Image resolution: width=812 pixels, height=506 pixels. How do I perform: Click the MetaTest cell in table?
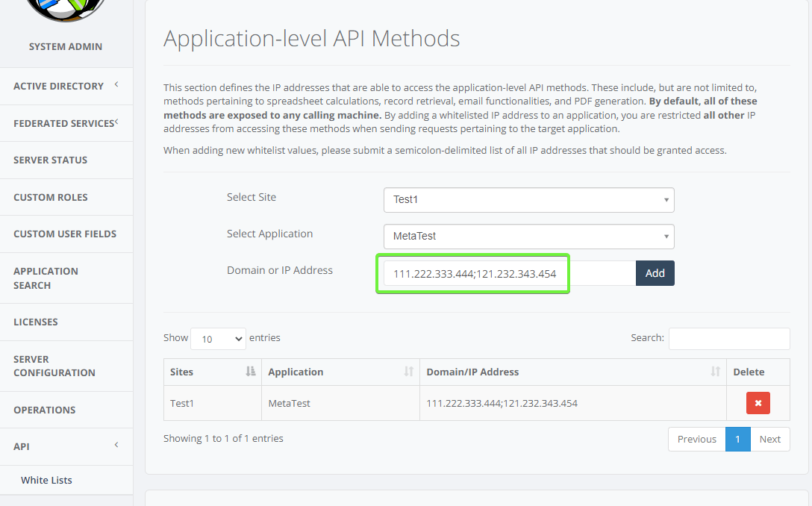click(x=340, y=404)
